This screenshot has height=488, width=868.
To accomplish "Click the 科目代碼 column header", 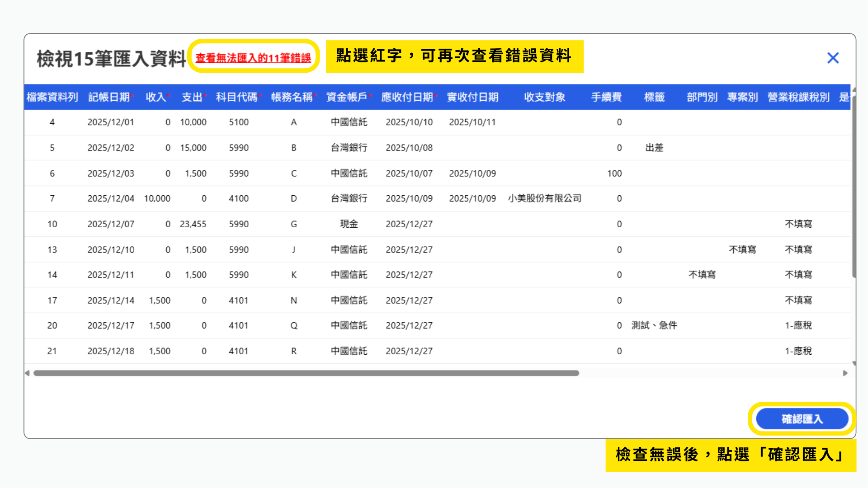I will point(236,97).
